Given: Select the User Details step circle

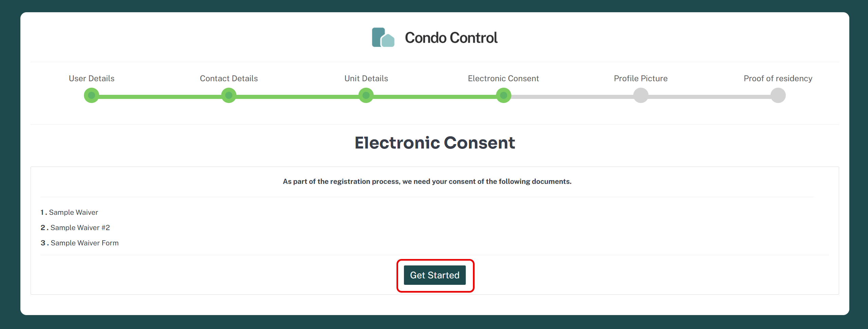Looking at the screenshot, I should point(91,96).
